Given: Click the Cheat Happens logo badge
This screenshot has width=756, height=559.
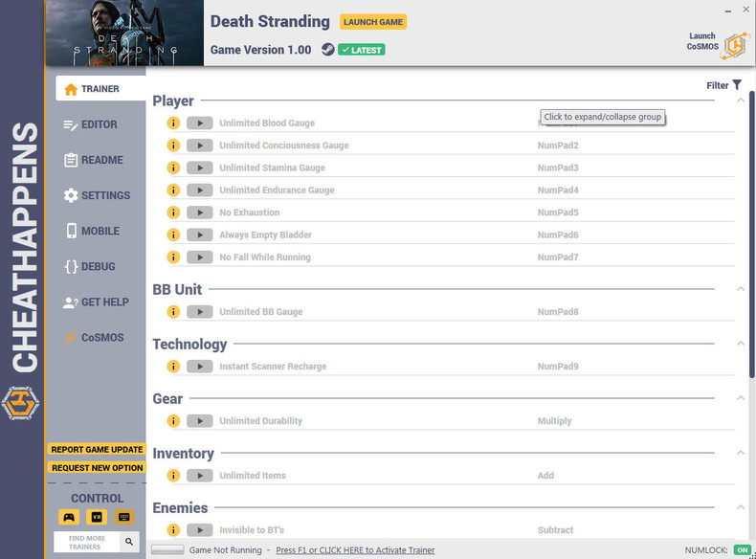Looking at the screenshot, I should [x=20, y=403].
